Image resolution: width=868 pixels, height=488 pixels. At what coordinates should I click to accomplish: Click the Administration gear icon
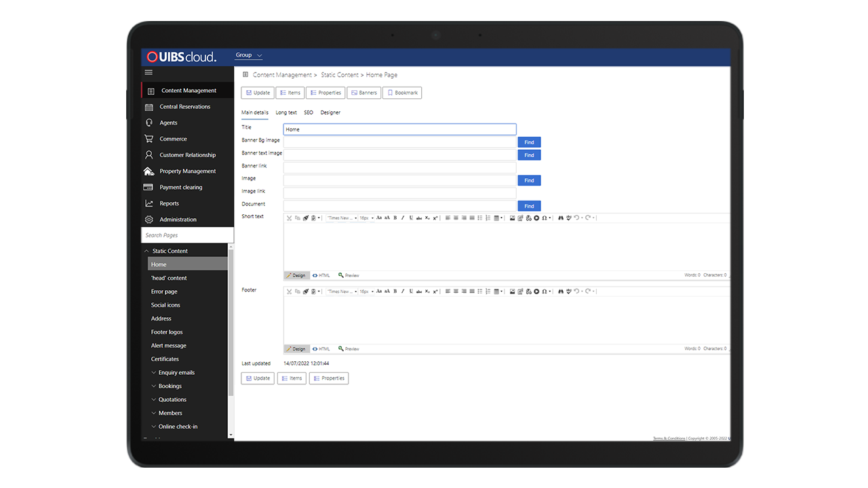[x=149, y=220]
